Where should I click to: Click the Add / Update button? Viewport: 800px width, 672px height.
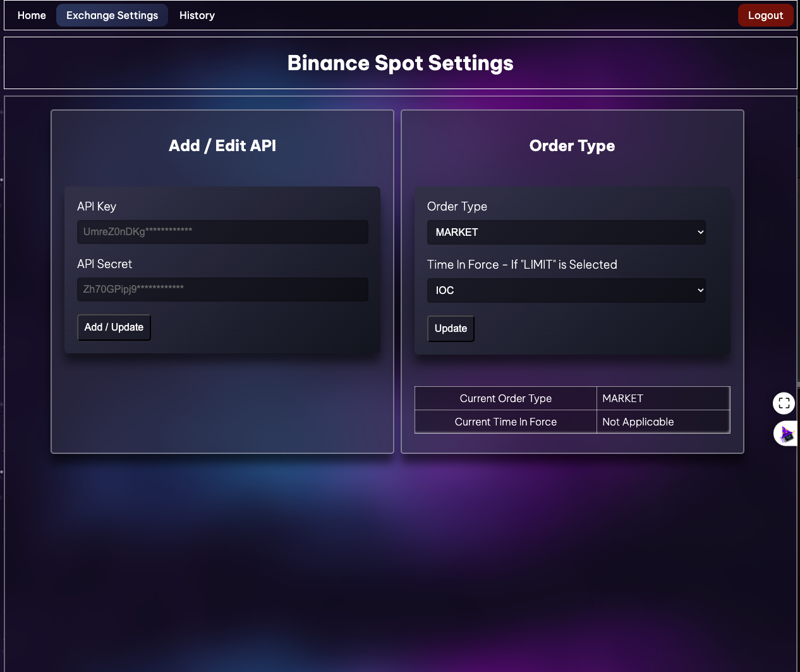[114, 327]
